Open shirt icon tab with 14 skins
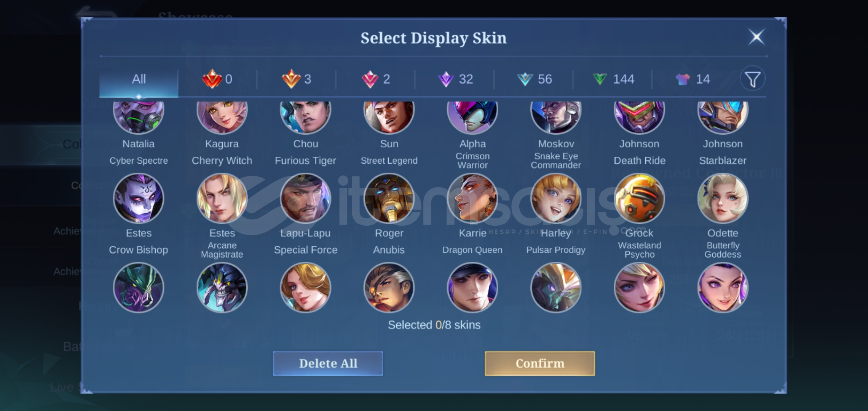868x411 pixels. point(692,79)
